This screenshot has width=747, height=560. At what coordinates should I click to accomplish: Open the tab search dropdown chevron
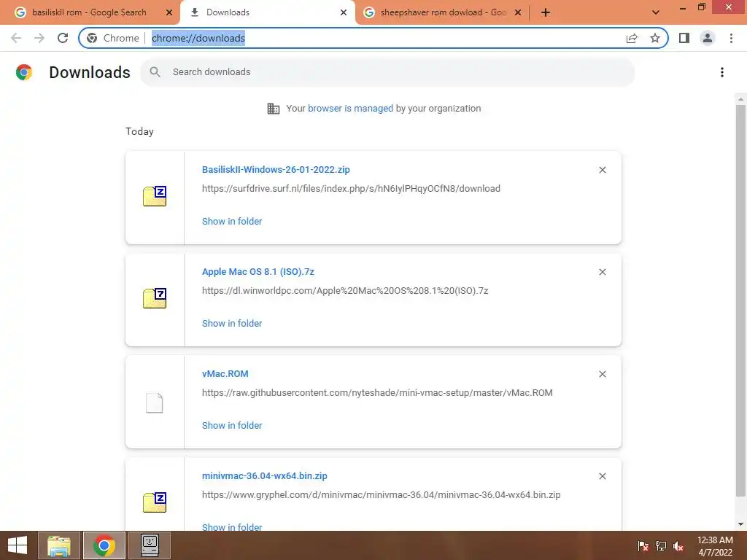tap(656, 12)
